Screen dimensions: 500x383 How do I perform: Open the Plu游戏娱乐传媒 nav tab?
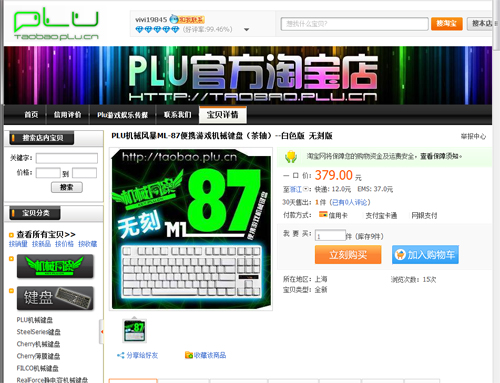pyautogui.click(x=122, y=115)
